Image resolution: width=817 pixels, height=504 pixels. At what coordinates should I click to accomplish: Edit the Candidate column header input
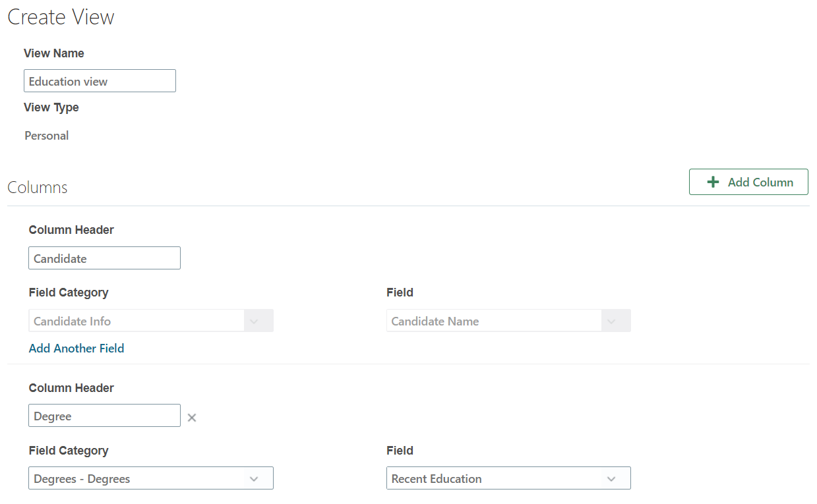point(104,258)
